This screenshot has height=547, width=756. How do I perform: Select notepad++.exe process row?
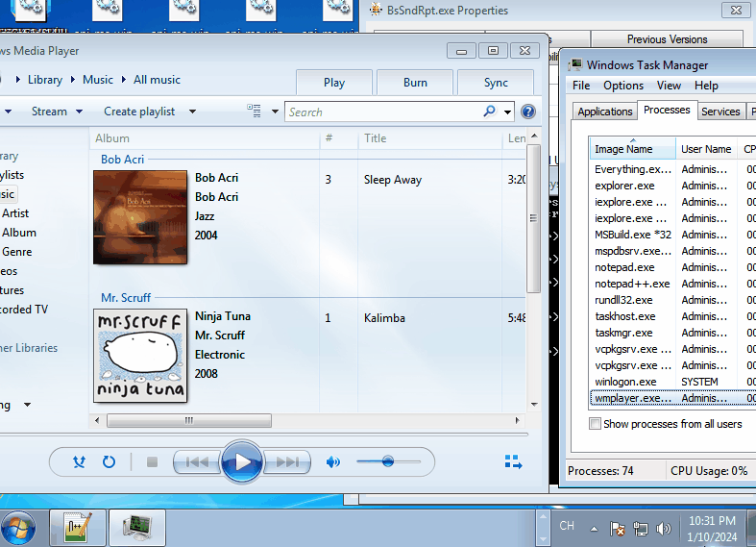click(x=673, y=284)
